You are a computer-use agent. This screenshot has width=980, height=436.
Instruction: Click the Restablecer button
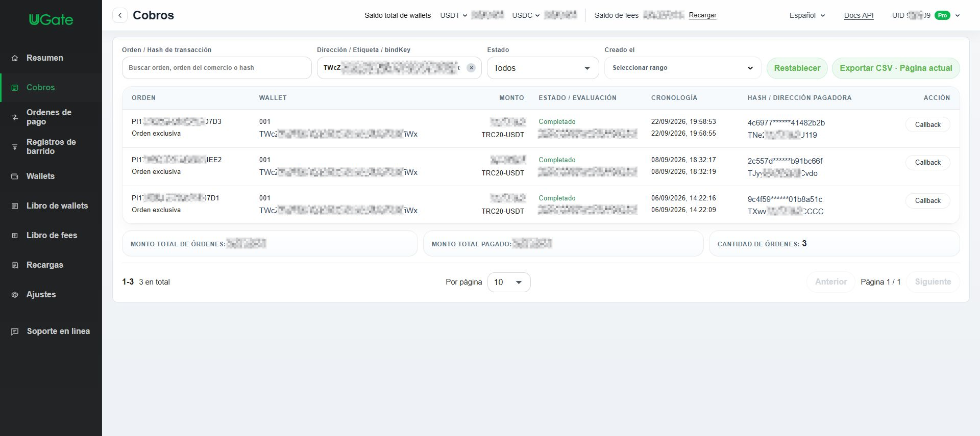pos(797,68)
